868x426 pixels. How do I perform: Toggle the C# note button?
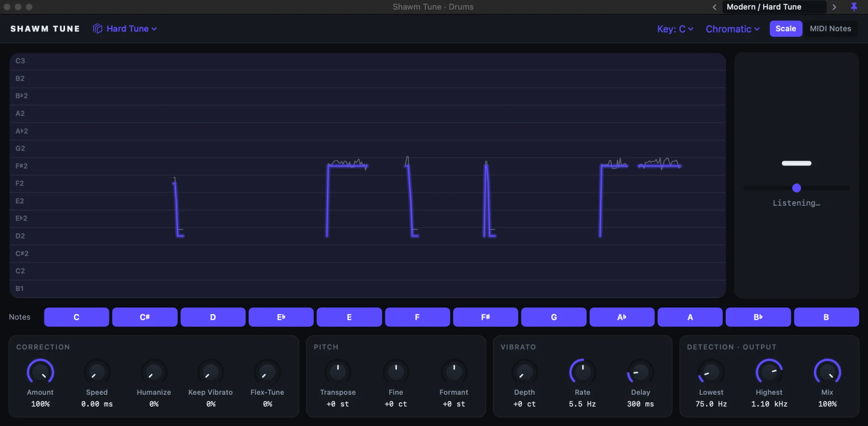point(145,317)
